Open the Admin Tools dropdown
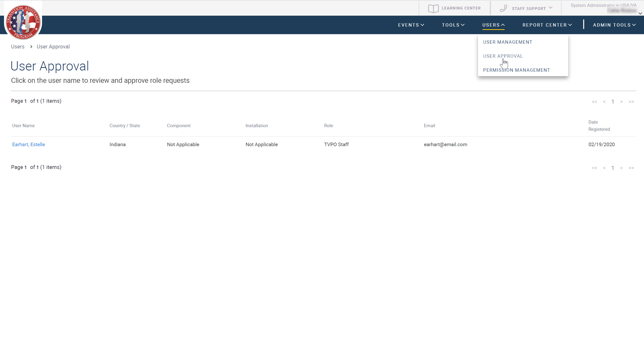The width and height of the screenshot is (644, 350). click(x=614, y=25)
